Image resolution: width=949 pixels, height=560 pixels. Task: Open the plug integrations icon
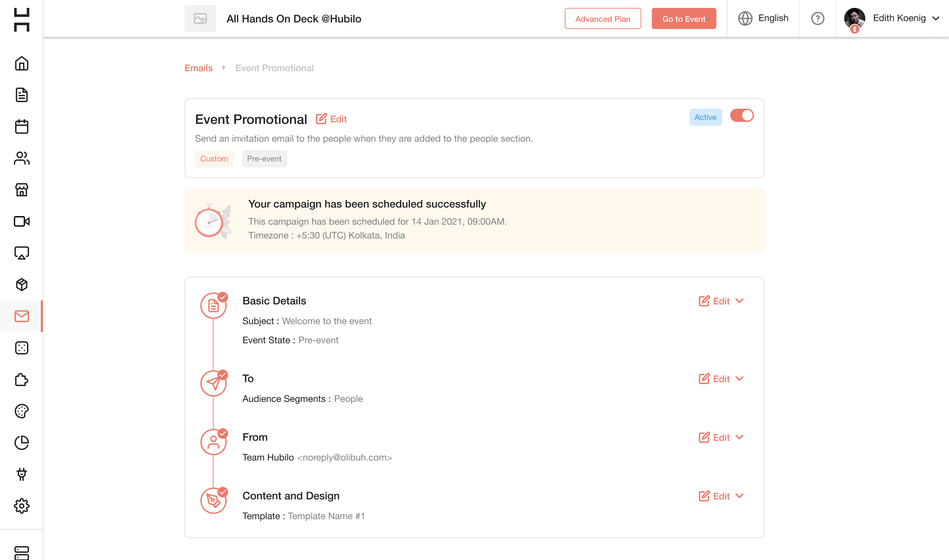[x=21, y=474]
